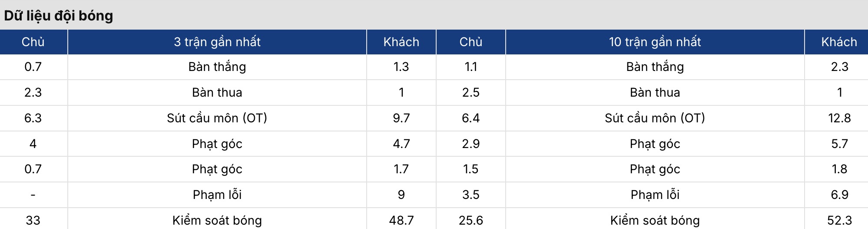This screenshot has width=868, height=229.
Task: Click 'Bàn thắng' in the 3 trận table
Action: click(x=217, y=67)
